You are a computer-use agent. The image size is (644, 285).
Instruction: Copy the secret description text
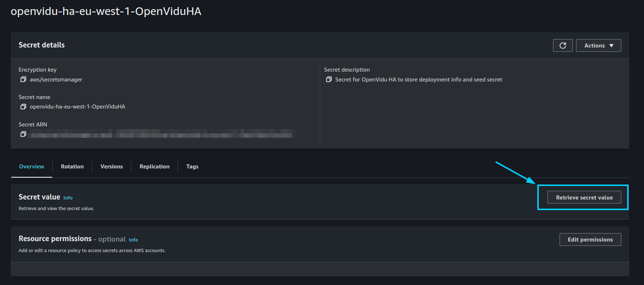click(x=329, y=79)
